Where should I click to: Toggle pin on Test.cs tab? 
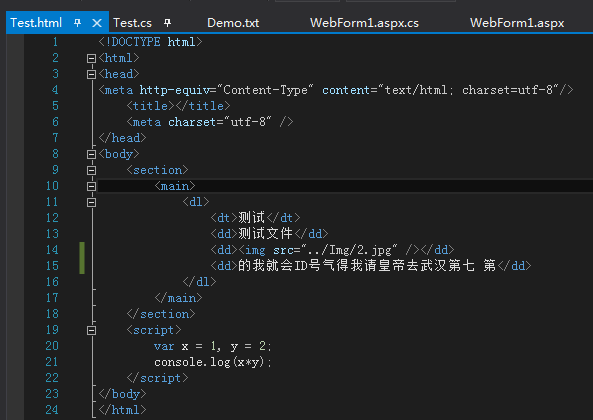(168, 23)
